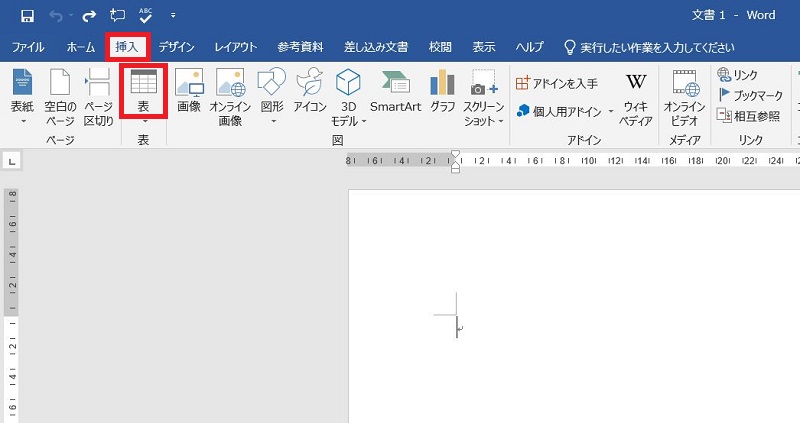Insert an オンラインビデオ online video

(x=684, y=98)
